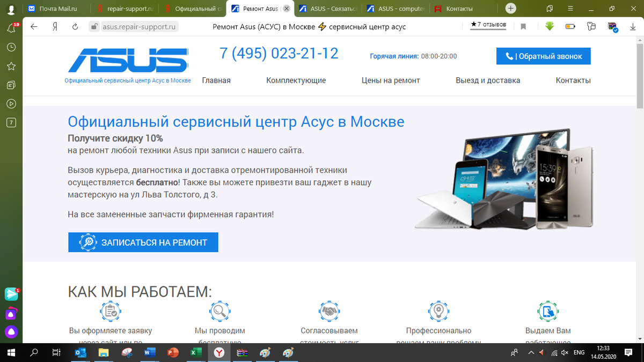644x362 pixels.
Task: Click the handshake icon above 'Согласовываем'
Action: (329, 311)
